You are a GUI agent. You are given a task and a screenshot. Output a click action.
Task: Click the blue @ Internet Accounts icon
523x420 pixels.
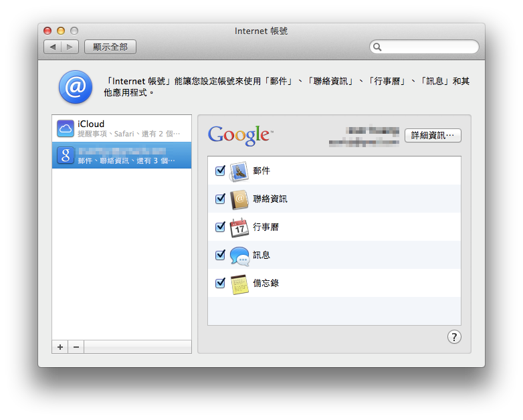76,87
